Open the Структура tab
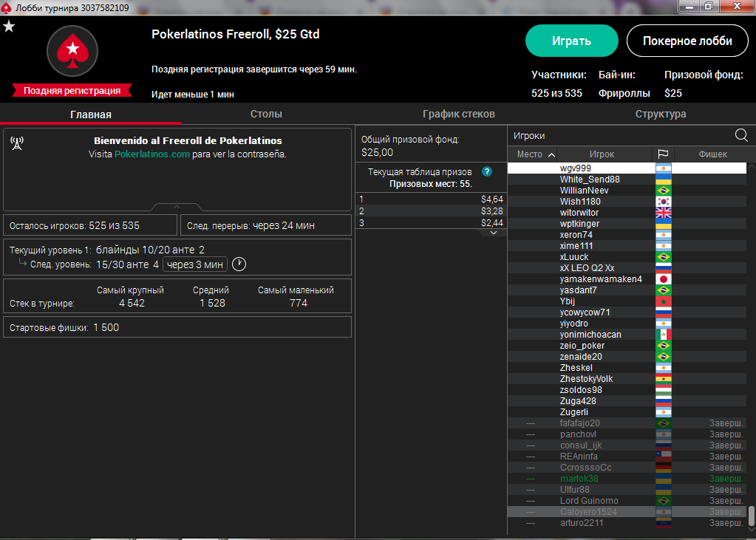 [661, 115]
